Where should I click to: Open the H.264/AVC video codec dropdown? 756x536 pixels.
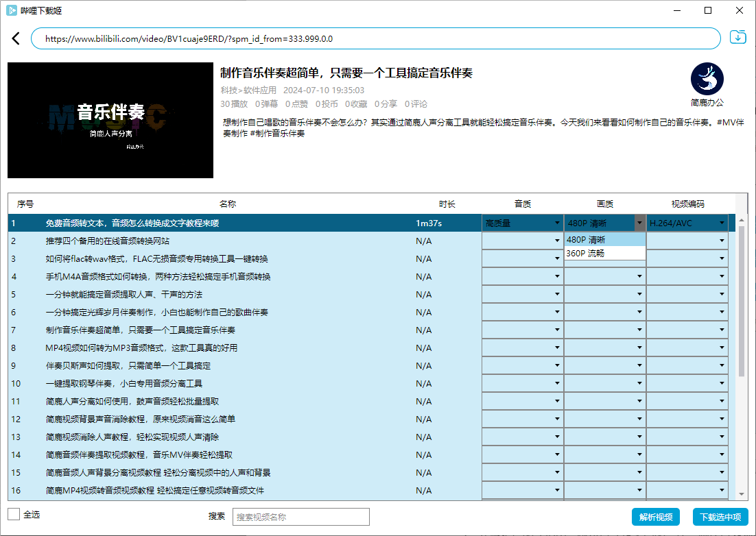tap(686, 223)
